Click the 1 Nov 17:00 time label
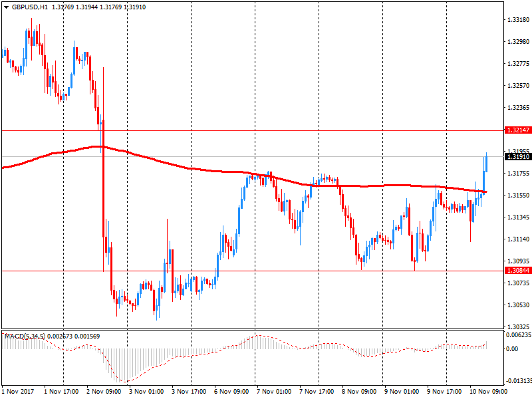The width and height of the screenshot is (532, 399). 61,391
